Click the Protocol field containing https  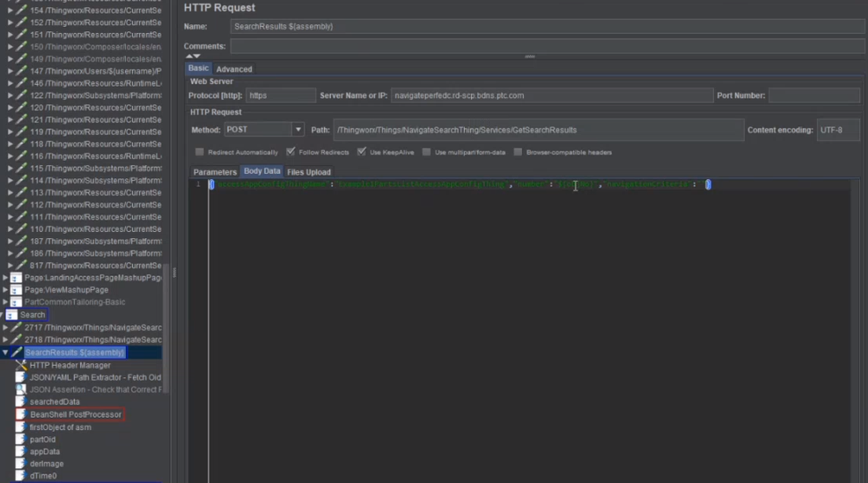[x=281, y=96]
